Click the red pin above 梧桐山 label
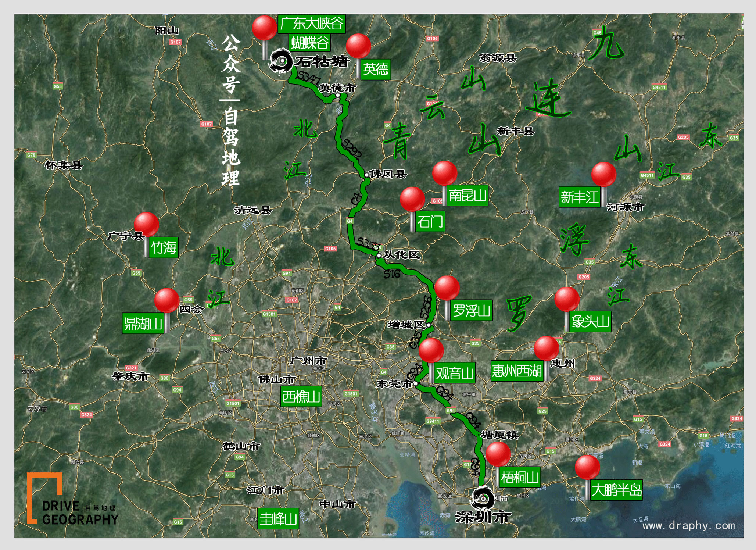Viewport: 756px width, 550px height. coord(498,454)
